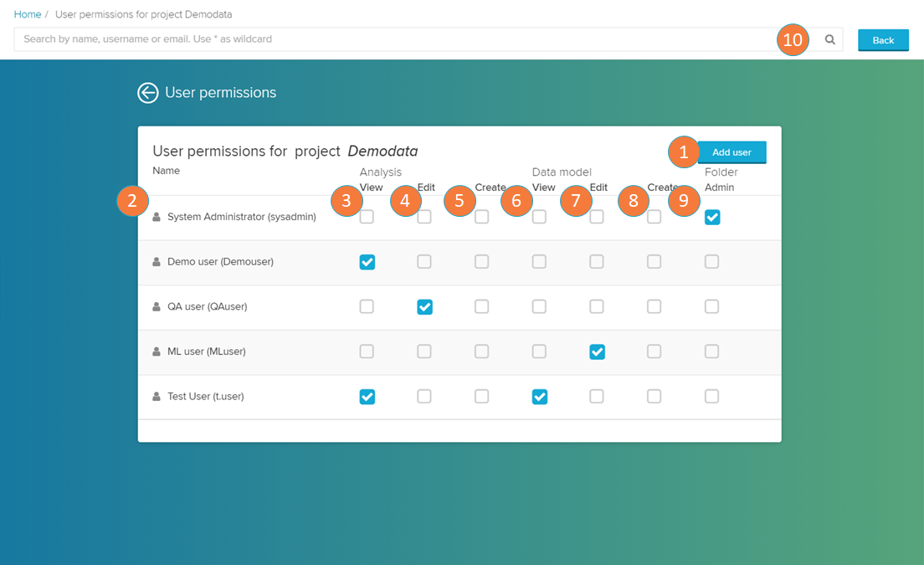Click the back arrow circle icon
The width and height of the screenshot is (924, 565).
pyautogui.click(x=148, y=93)
